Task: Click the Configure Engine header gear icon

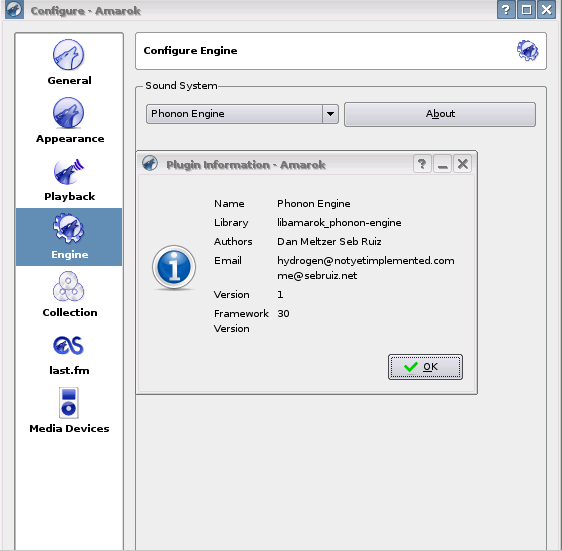Action: 527,51
